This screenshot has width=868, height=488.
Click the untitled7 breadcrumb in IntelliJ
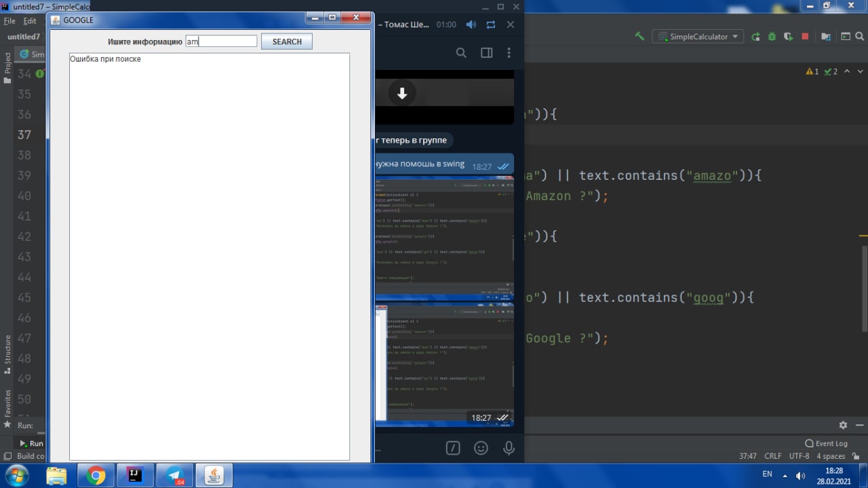24,37
